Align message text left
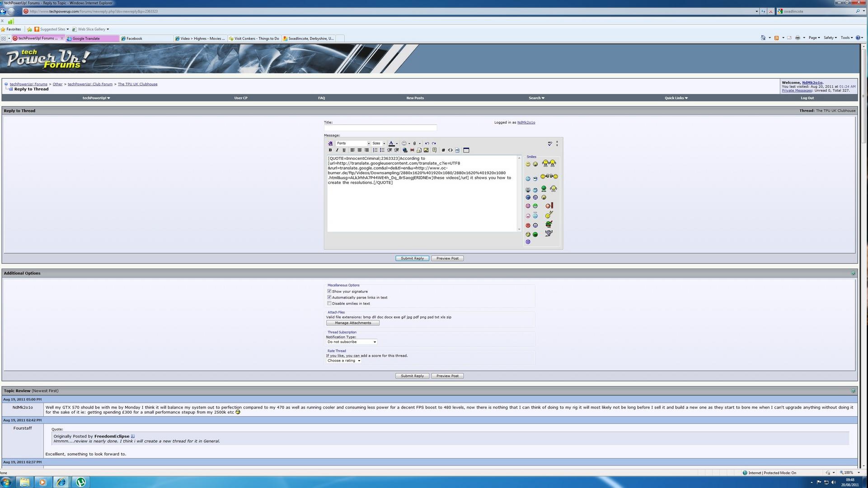 point(352,150)
